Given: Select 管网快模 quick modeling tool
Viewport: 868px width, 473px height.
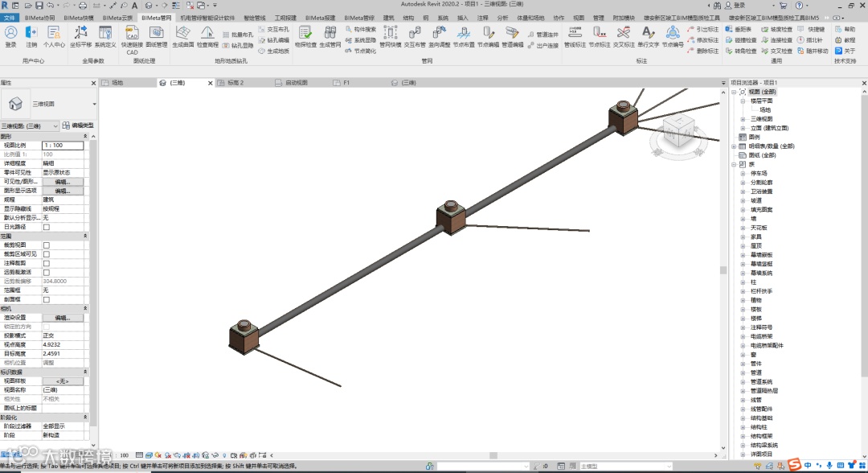Looking at the screenshot, I should click(391, 36).
